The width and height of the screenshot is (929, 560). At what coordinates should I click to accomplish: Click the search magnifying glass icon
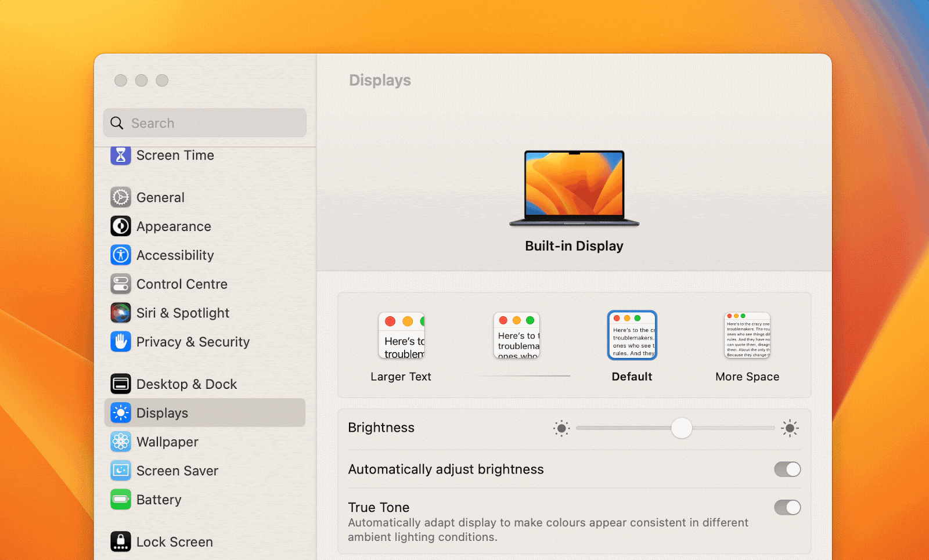(117, 123)
